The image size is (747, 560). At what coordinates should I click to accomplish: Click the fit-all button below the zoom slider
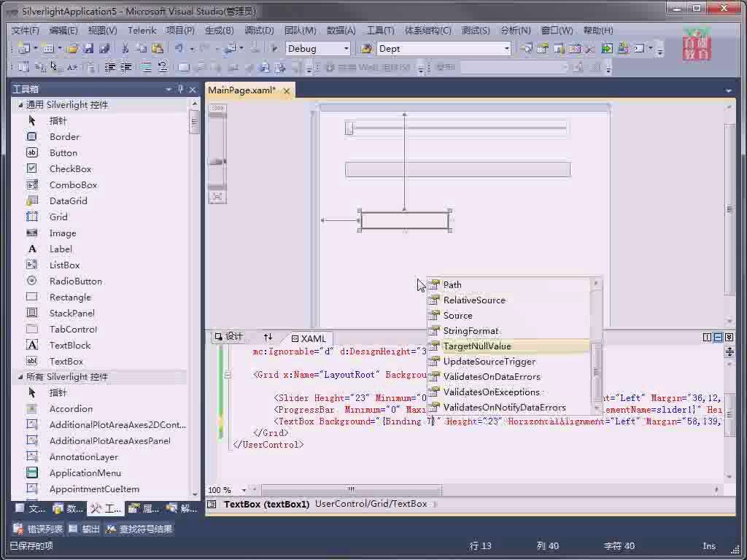pyautogui.click(x=217, y=196)
